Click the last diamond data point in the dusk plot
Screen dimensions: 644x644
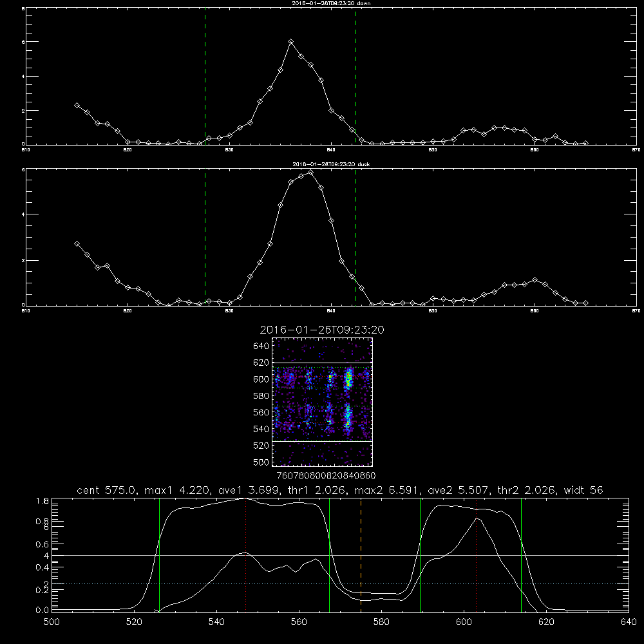click(585, 303)
